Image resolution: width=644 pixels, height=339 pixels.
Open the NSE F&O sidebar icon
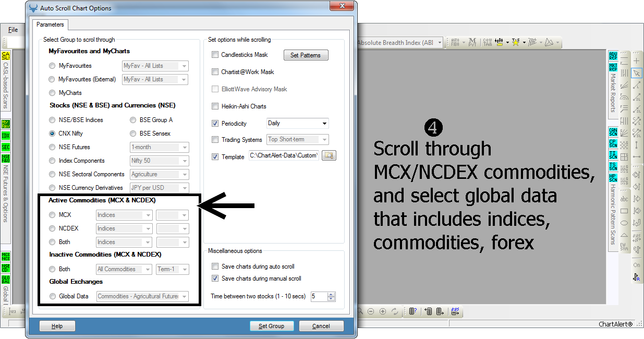6,158
